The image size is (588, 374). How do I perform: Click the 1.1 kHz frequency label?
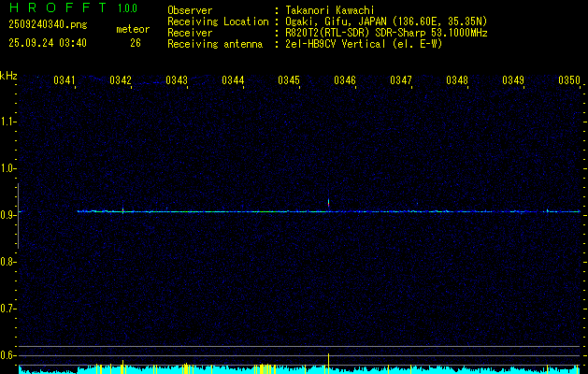[7, 122]
